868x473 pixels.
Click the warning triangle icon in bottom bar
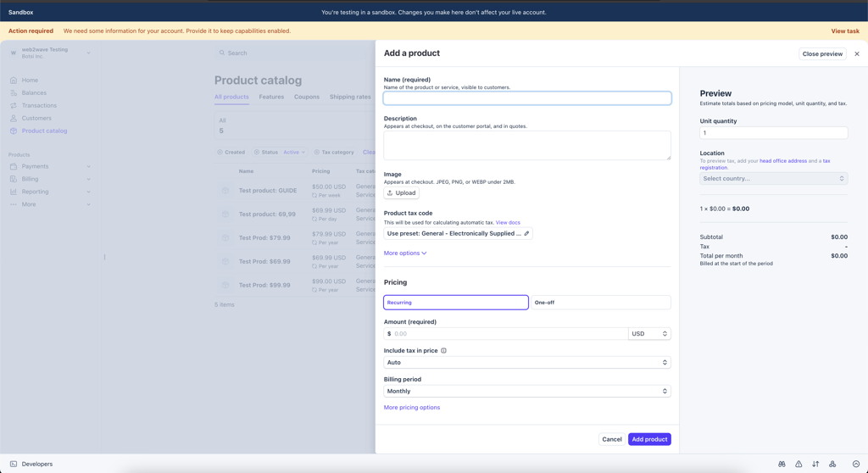coord(798,465)
